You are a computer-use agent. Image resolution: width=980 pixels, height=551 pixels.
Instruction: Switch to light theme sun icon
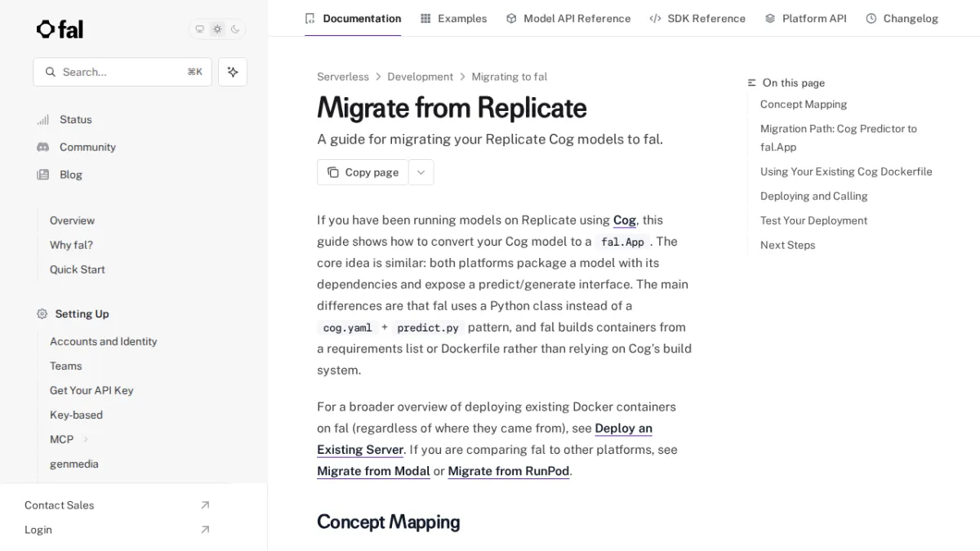point(217,29)
